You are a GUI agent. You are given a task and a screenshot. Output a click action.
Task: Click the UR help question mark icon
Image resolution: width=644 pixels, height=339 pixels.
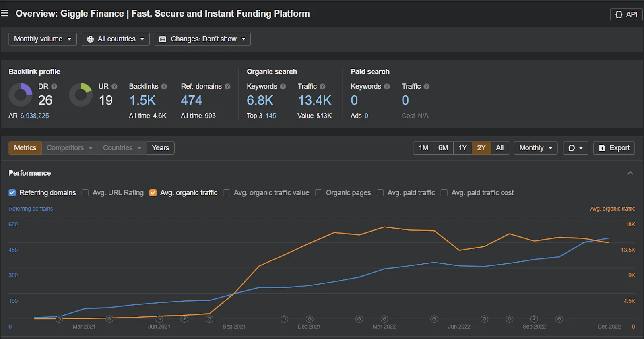point(114,87)
